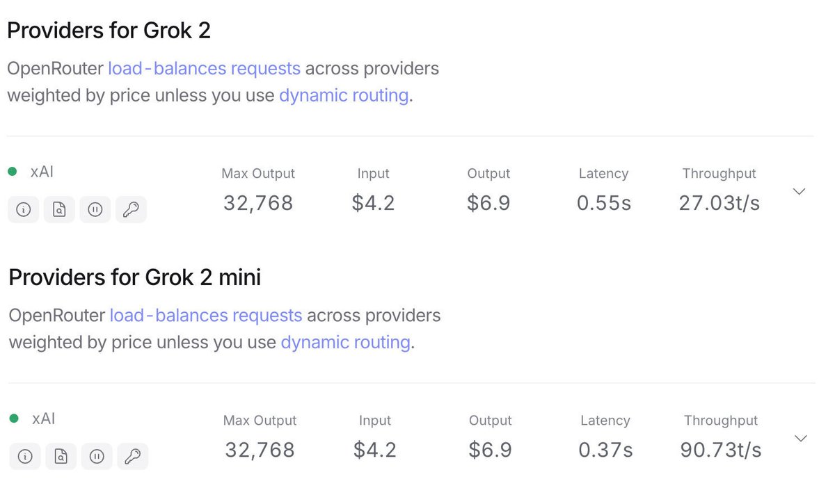The width and height of the screenshot is (835, 504).
Task: Click the Latency label in Grok 2 row
Action: coord(603,174)
